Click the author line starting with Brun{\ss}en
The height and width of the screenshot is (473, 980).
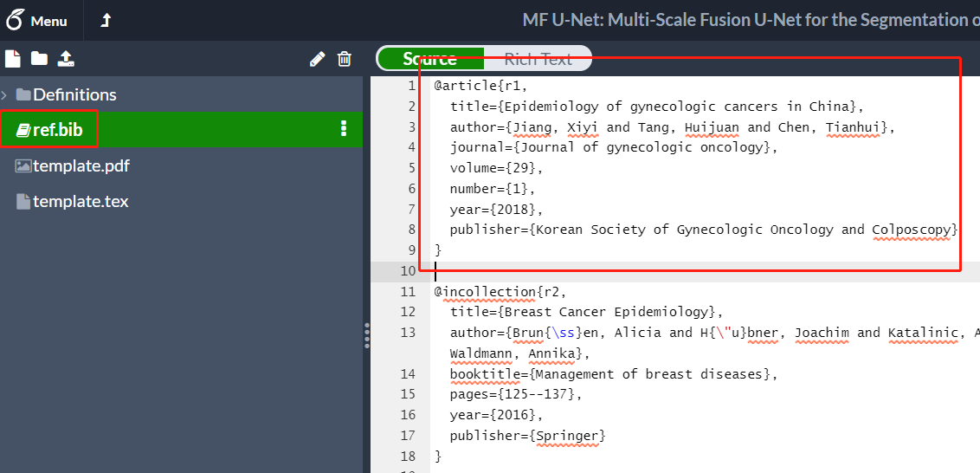pyautogui.click(x=714, y=333)
